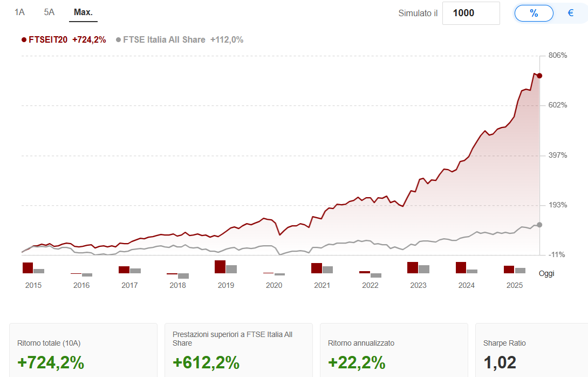The image size is (588, 377).
Task: Click the 2015 red yearly return bar
Action: click(x=28, y=268)
